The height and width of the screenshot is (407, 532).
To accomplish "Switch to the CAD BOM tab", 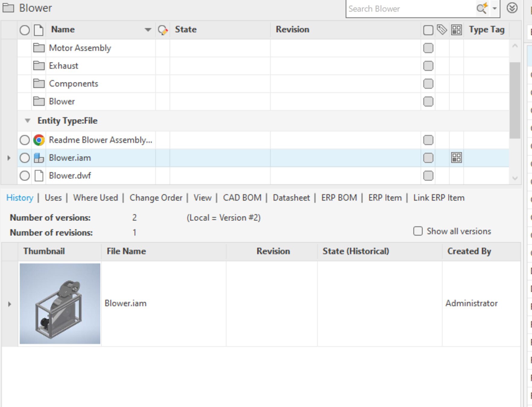I will 242,198.
